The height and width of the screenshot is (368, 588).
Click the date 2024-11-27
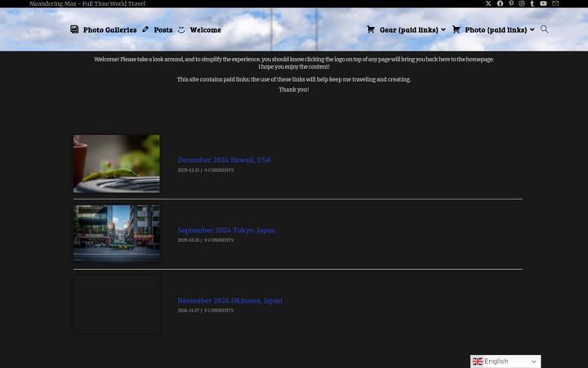(189, 311)
